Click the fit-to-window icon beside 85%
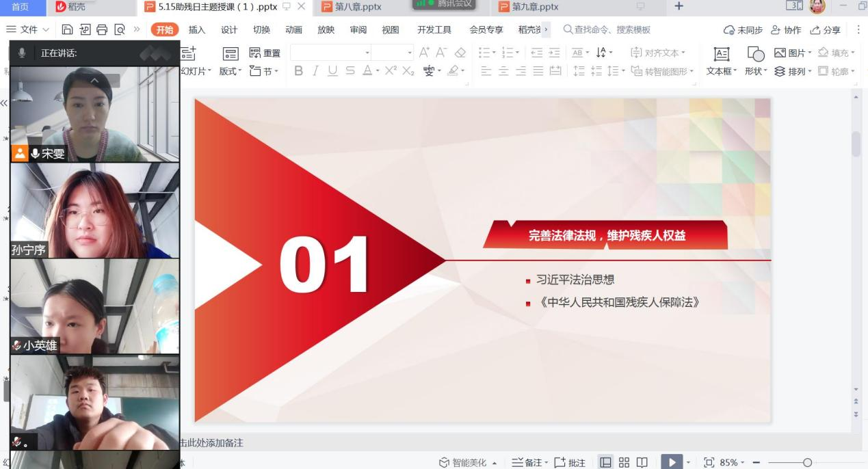This screenshot has height=469, width=868. pos(709,463)
